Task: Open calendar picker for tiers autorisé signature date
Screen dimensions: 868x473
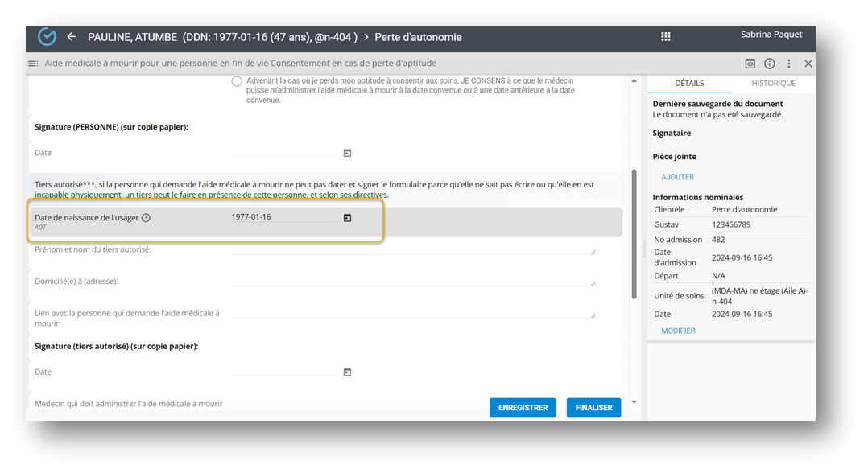Action: pos(347,372)
